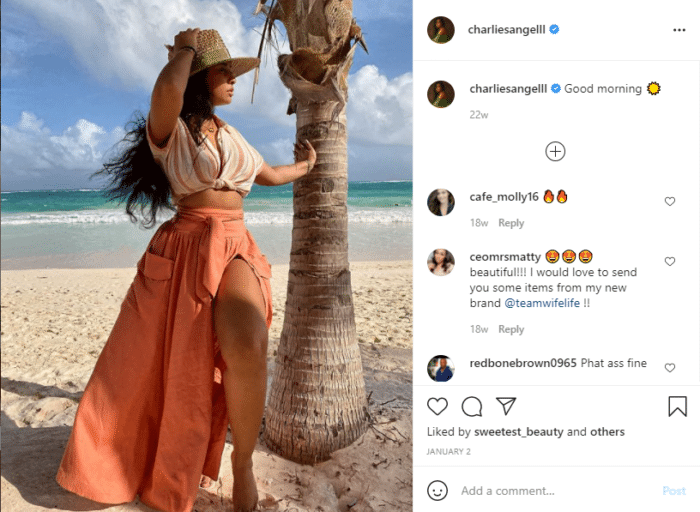Open the charliesangelll profile from the header username
Image resolution: width=700 pixels, height=512 pixels.
tap(506, 29)
